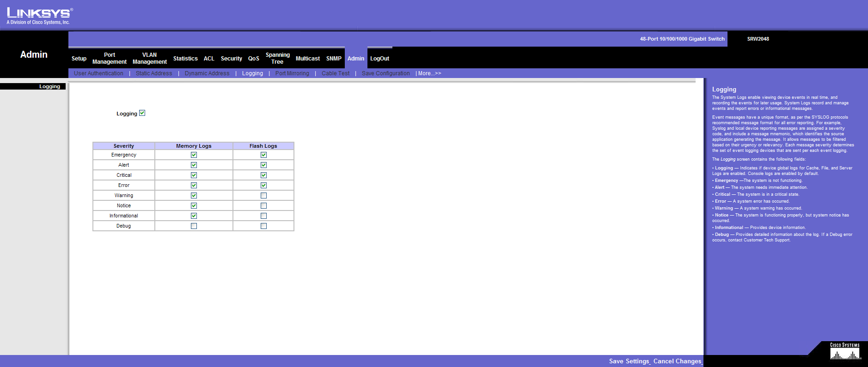Enable Notice Flash Logs checkbox

coord(263,206)
